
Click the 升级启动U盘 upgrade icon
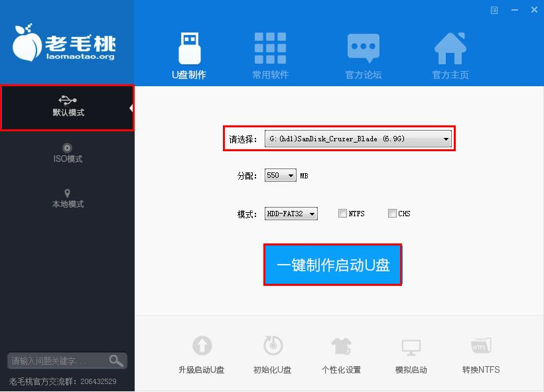202,346
